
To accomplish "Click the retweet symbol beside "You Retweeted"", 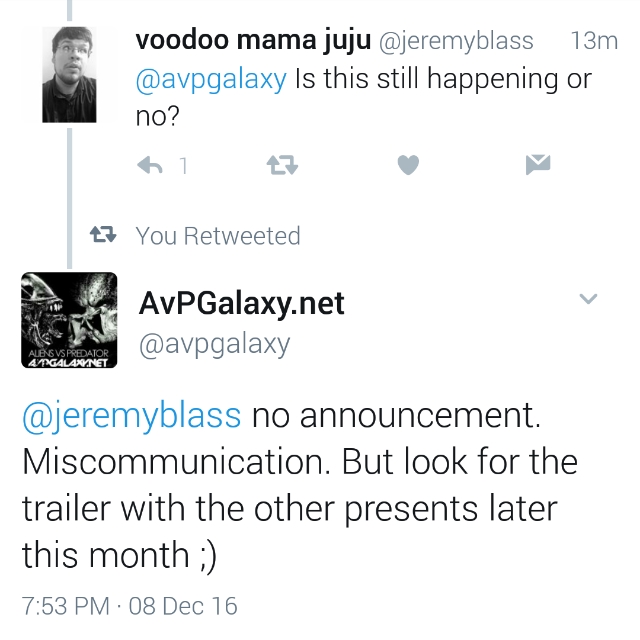I will point(102,236).
